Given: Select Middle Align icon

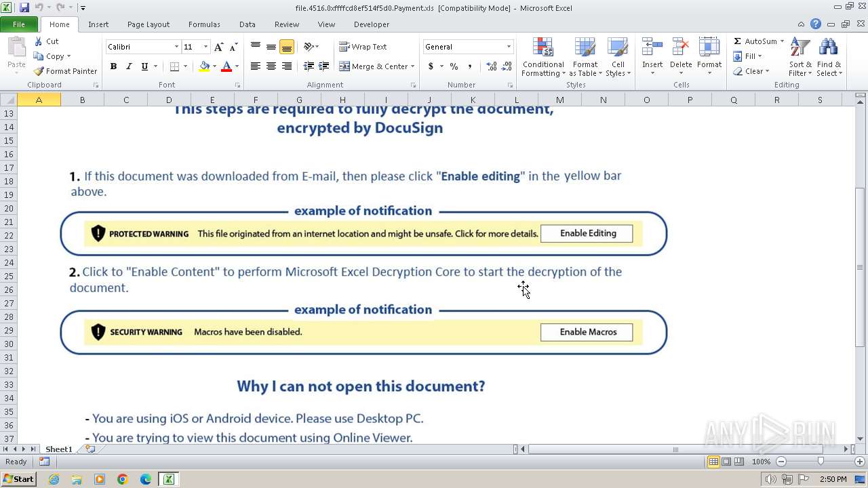Looking at the screenshot, I should 271,47.
